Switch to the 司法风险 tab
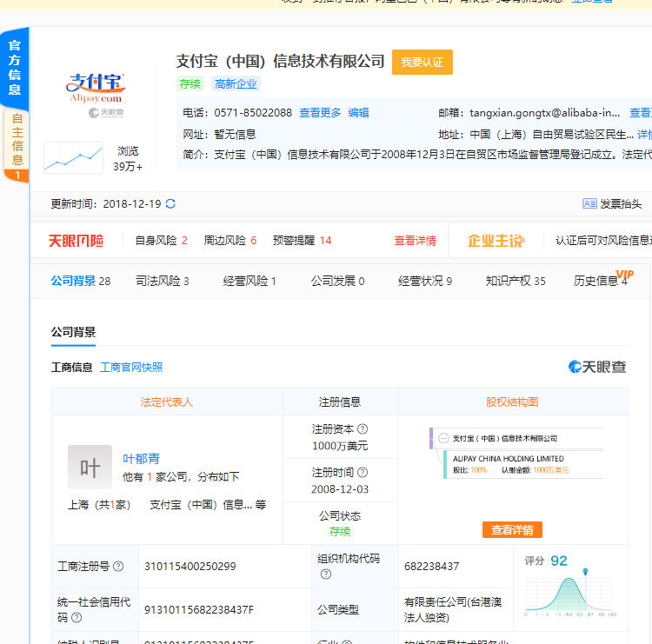This screenshot has height=644, width=652. (x=163, y=281)
